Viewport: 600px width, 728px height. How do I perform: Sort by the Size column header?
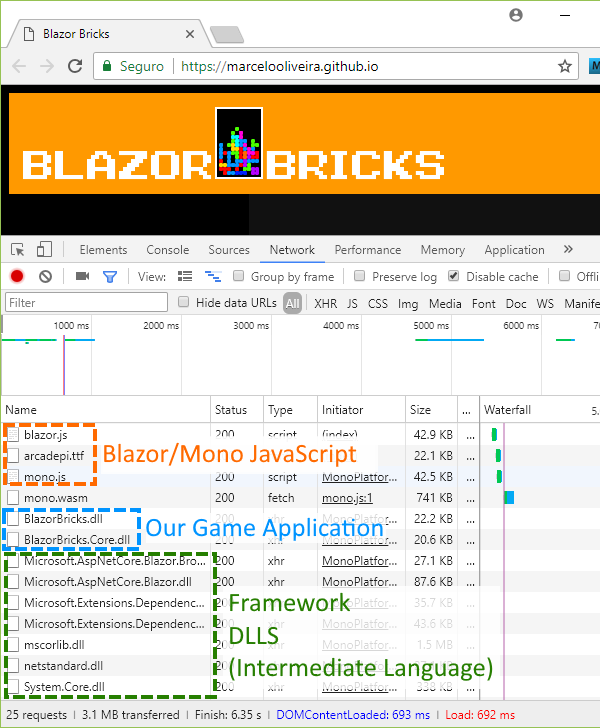(431, 410)
